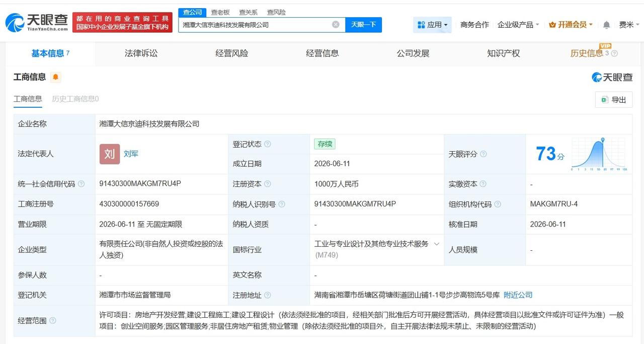Click help icon next to 经营范围
644x344 pixels.
pyautogui.click(x=53, y=321)
